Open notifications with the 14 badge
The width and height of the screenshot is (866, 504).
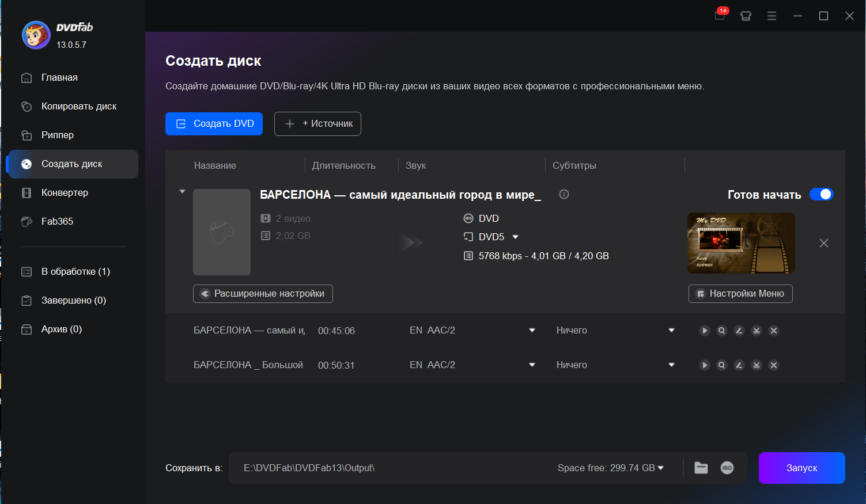coord(720,16)
